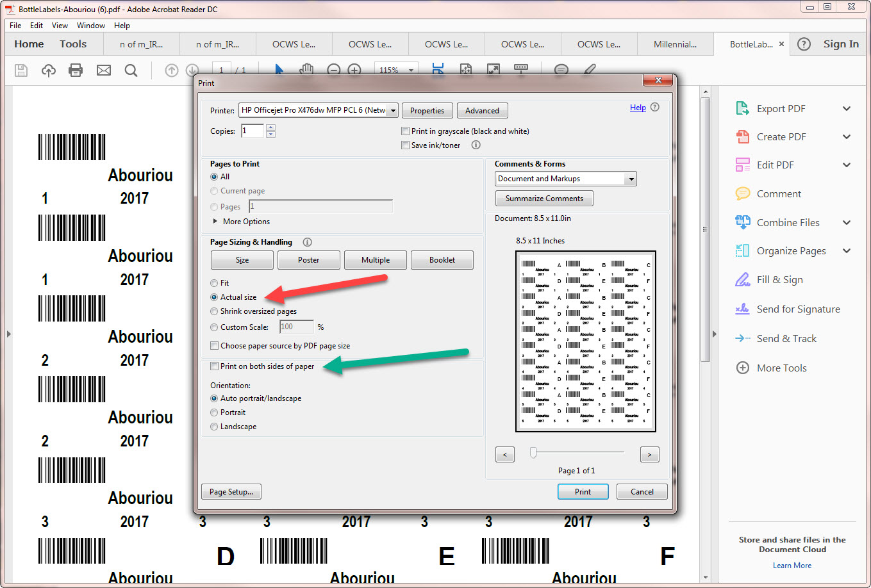Open the Help question mark icon
This screenshot has height=588, width=871.
pyautogui.click(x=804, y=44)
